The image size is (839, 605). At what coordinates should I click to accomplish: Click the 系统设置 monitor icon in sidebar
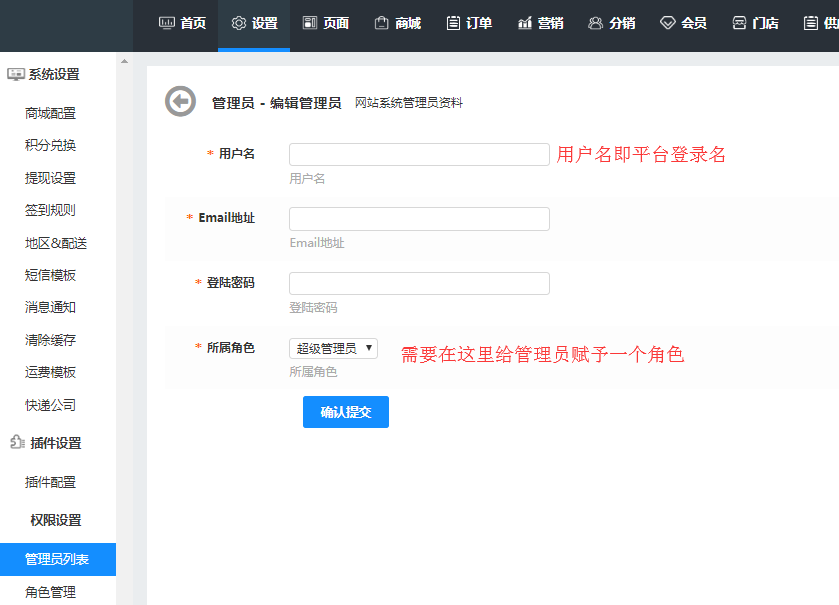18,72
